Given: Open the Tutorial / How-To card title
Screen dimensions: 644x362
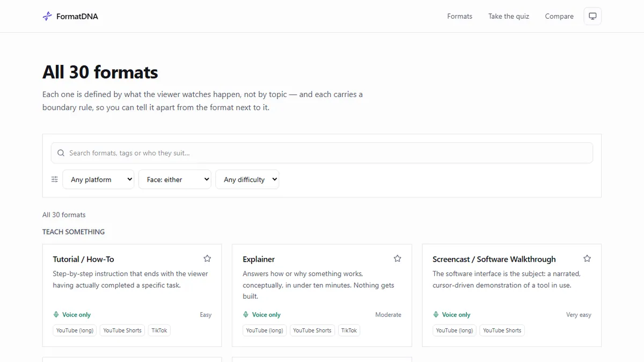Looking at the screenshot, I should (x=84, y=259).
